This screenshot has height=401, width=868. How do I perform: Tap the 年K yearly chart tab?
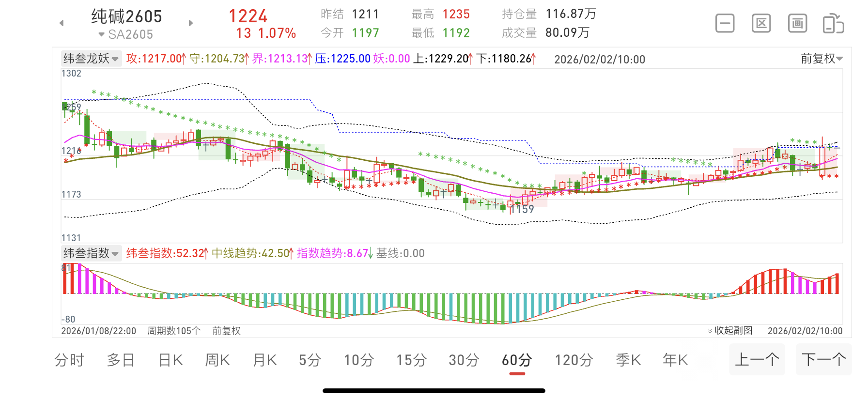pyautogui.click(x=675, y=360)
